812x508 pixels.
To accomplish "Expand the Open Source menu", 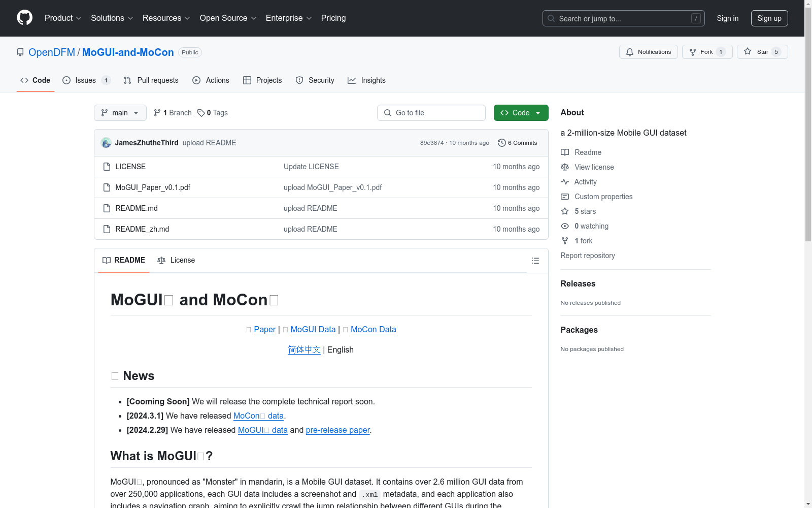I will (x=228, y=18).
